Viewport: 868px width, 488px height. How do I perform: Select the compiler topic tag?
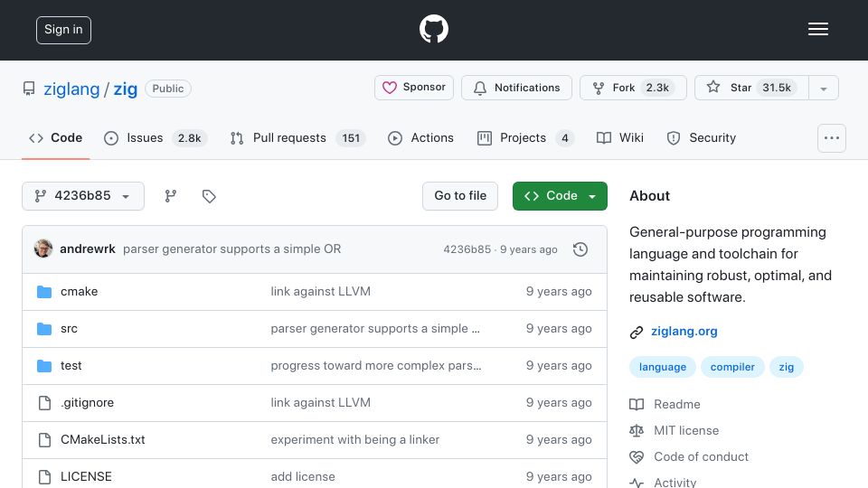[732, 367]
